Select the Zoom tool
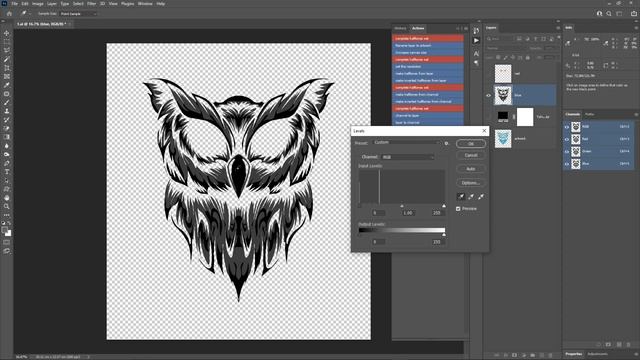 7,206
